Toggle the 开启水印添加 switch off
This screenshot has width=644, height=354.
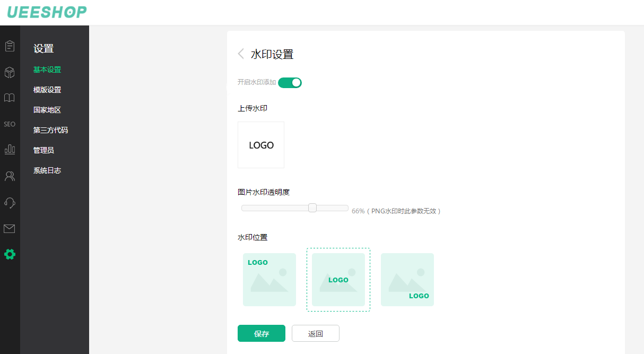(290, 82)
